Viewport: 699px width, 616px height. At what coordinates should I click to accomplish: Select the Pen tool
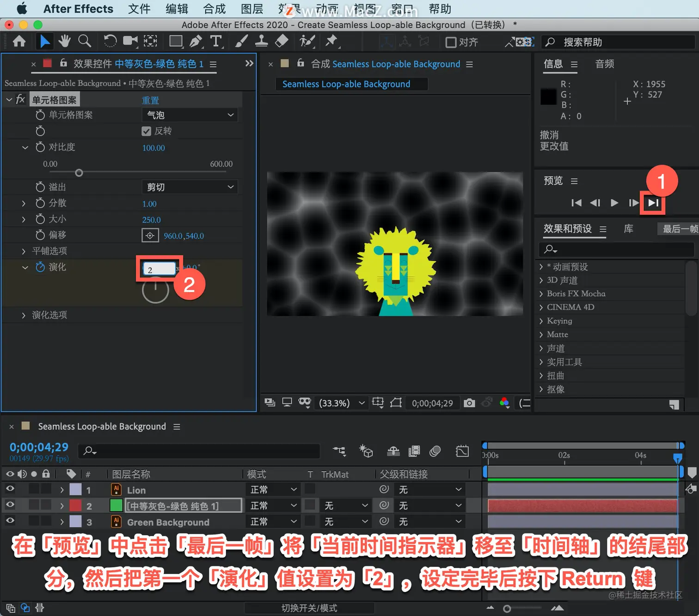[196, 42]
